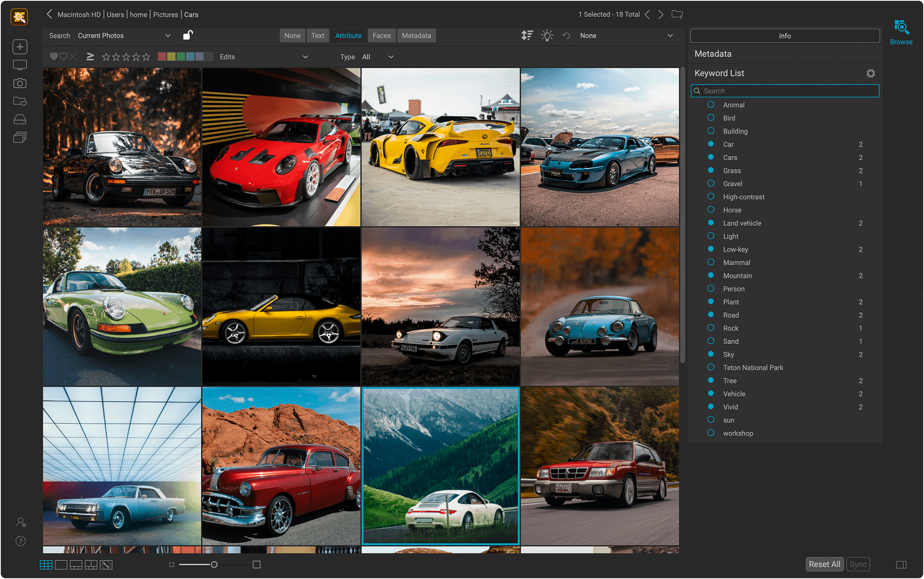Click the Reset All button
The width and height of the screenshot is (924, 579).
pos(824,564)
